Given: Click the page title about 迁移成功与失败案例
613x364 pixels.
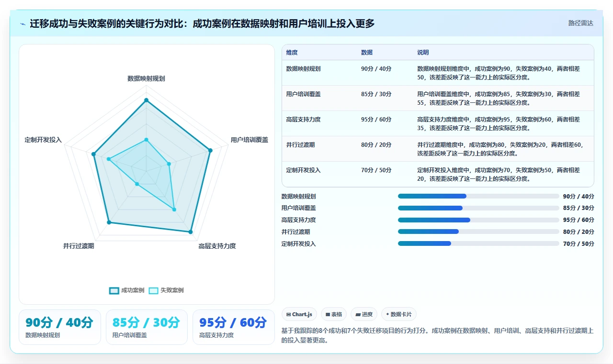Looking at the screenshot, I should click(x=202, y=23).
